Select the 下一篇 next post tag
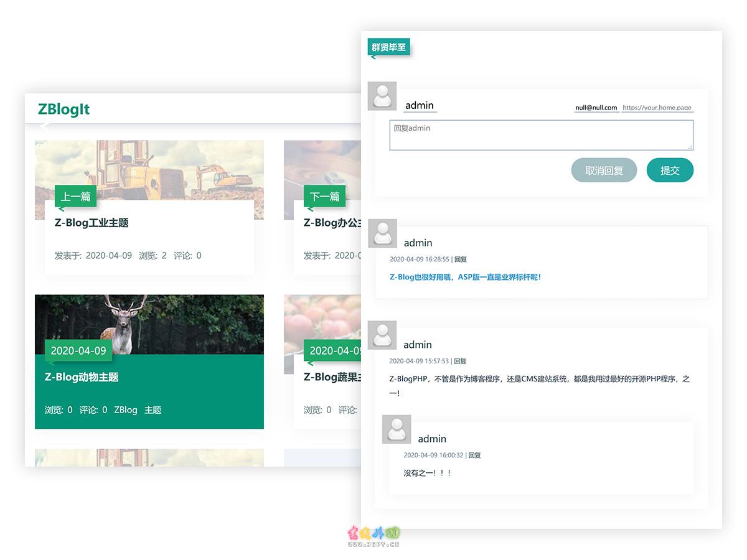The width and height of the screenshot is (747, 560). [x=324, y=197]
